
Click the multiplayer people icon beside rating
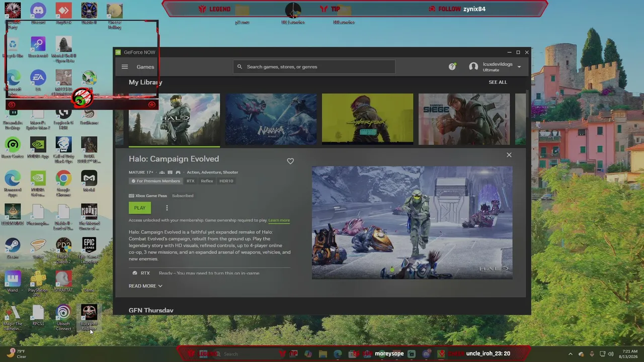(x=162, y=172)
